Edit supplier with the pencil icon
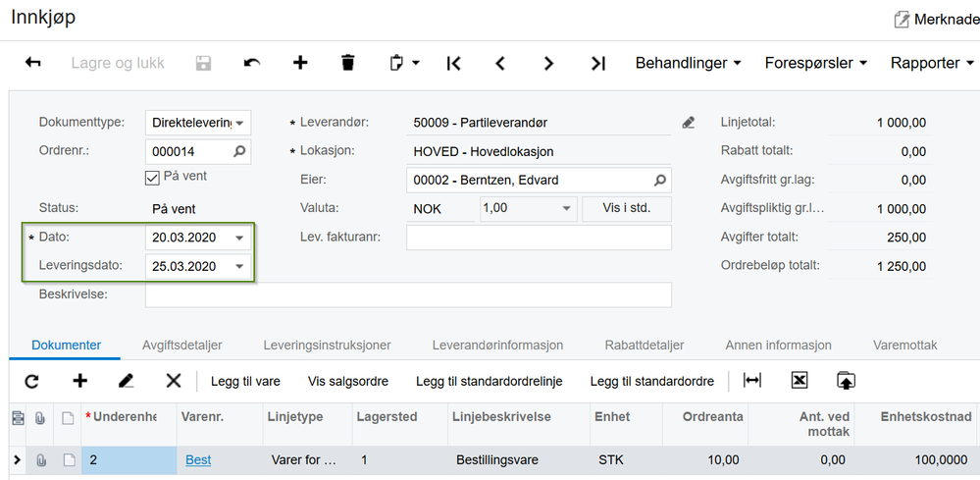This screenshot has height=480, width=980. click(688, 123)
